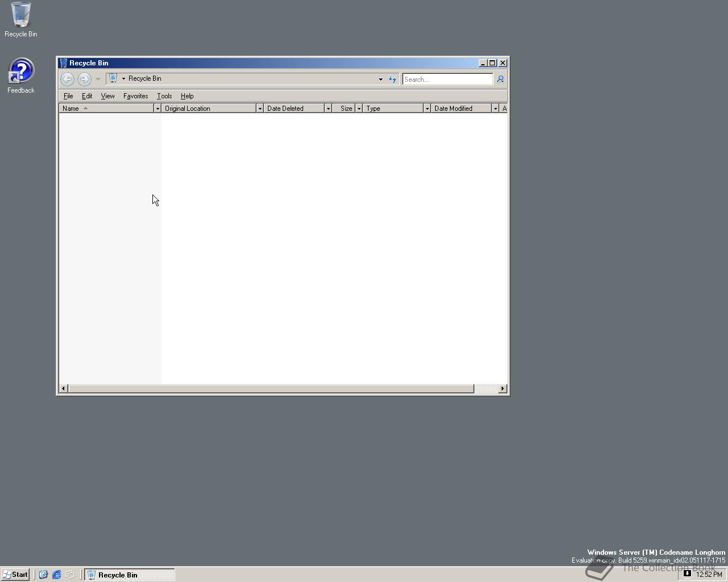This screenshot has width=728, height=582.
Task: Open Original Location column filter dropdown
Action: pos(260,108)
